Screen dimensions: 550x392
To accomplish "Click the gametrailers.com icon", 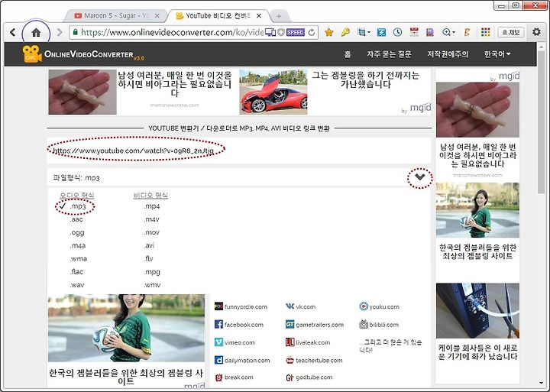I will [290, 325].
